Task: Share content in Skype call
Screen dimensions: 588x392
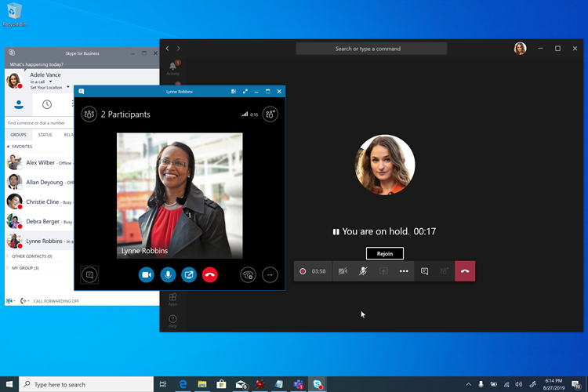Action: (x=189, y=275)
